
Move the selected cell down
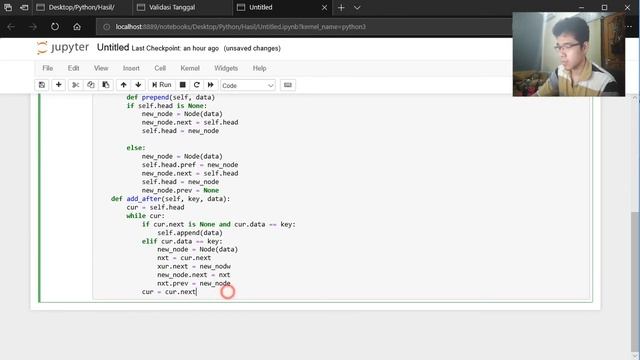coord(138,85)
